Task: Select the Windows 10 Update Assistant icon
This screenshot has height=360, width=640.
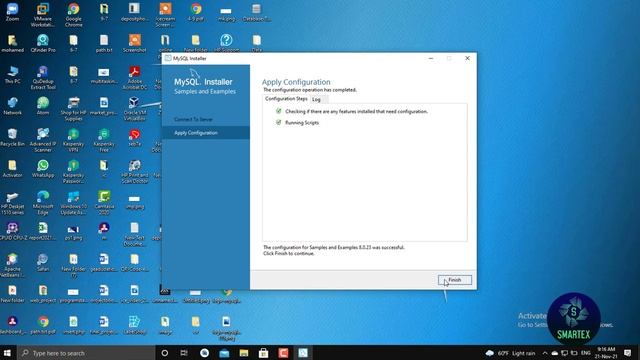Action: (x=73, y=203)
